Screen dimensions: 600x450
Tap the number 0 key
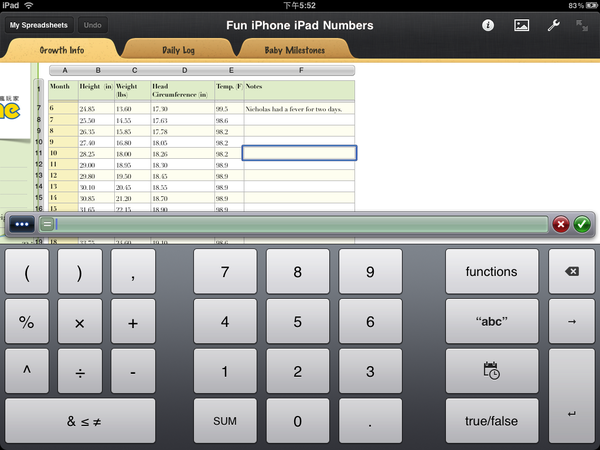point(297,421)
